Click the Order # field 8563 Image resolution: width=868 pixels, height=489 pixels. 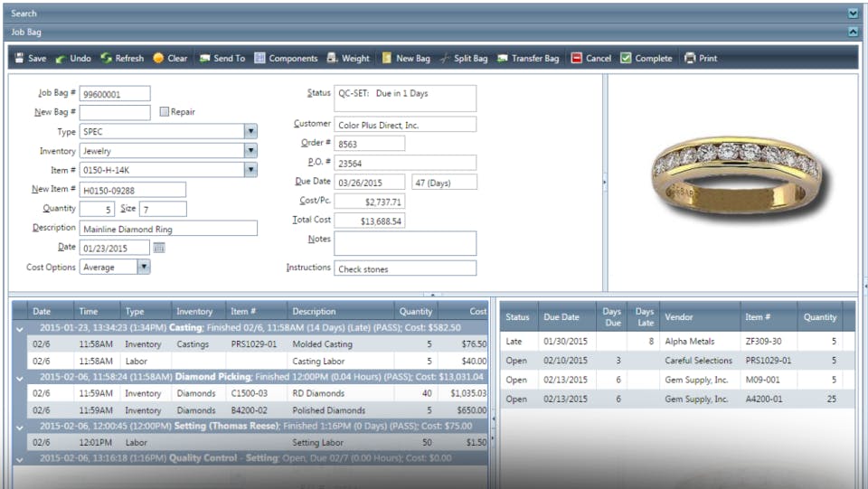coord(369,144)
